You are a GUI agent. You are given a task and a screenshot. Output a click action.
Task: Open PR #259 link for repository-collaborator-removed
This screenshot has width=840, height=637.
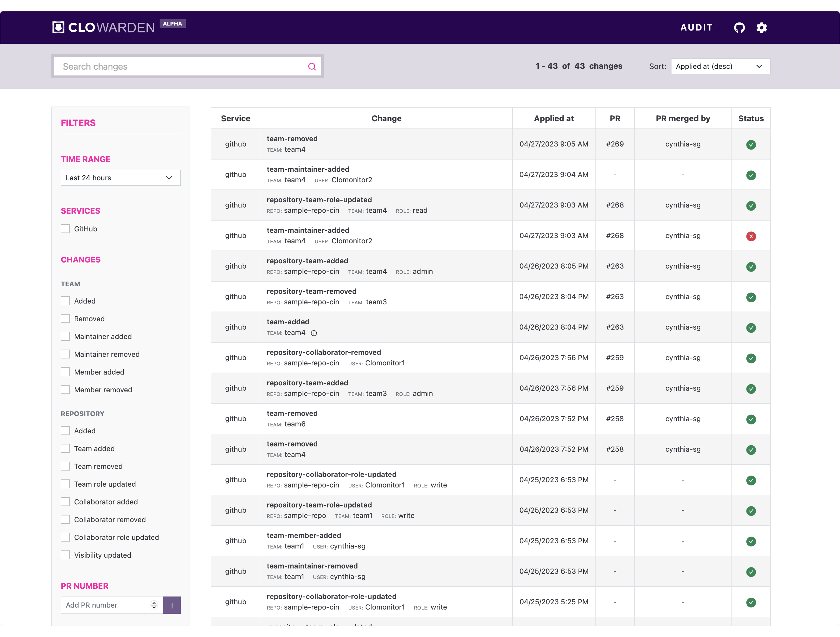tap(614, 358)
